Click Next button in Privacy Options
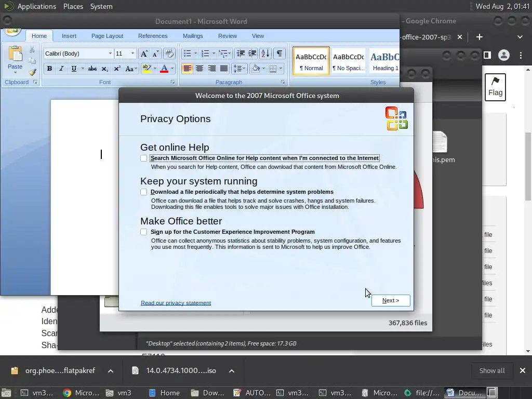This screenshot has width=532, height=399. 391,301
